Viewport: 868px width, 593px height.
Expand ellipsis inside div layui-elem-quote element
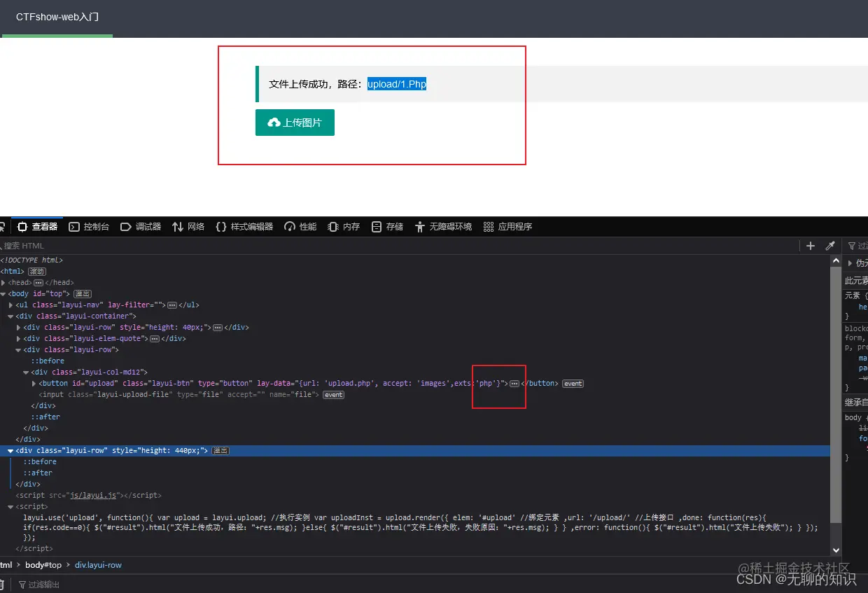[155, 339]
